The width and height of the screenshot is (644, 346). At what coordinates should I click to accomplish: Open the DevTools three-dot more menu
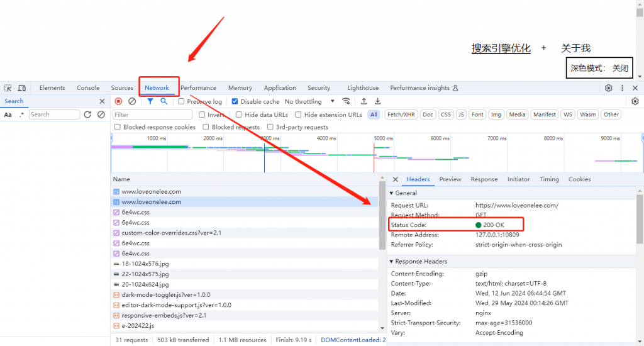pos(622,88)
